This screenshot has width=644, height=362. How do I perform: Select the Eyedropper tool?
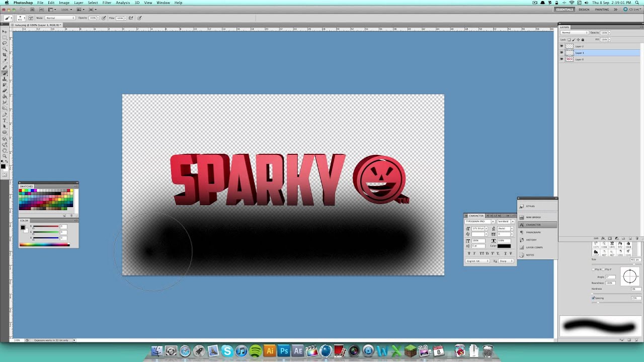point(5,60)
